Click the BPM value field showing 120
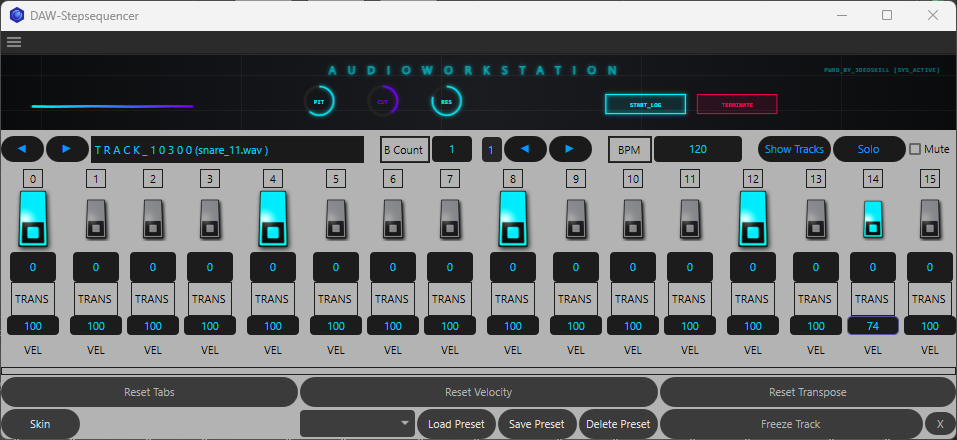 [698, 149]
